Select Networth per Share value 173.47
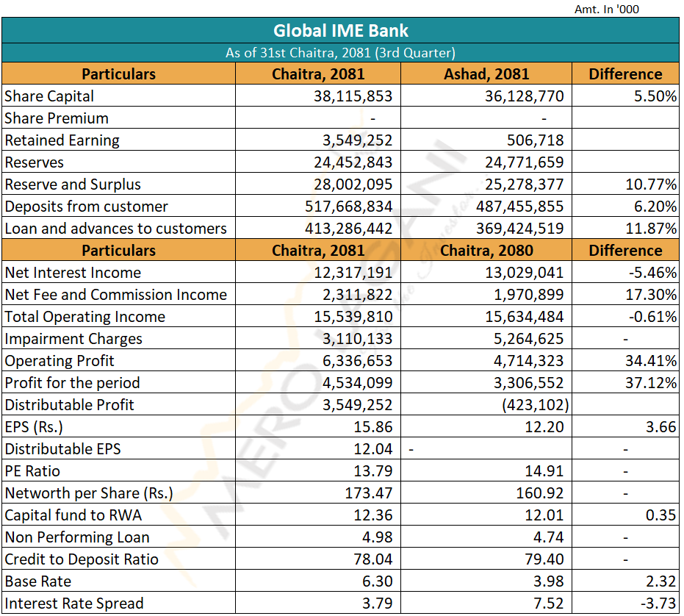 point(370,493)
